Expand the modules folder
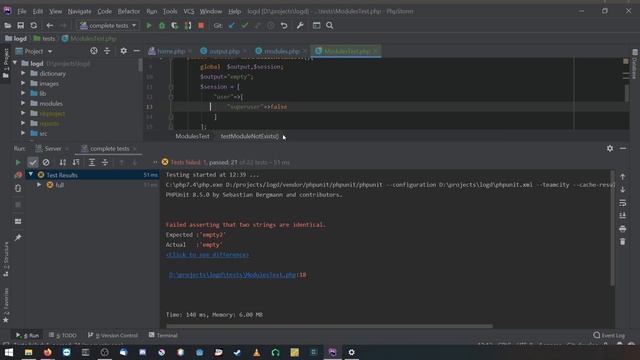 (x=23, y=103)
